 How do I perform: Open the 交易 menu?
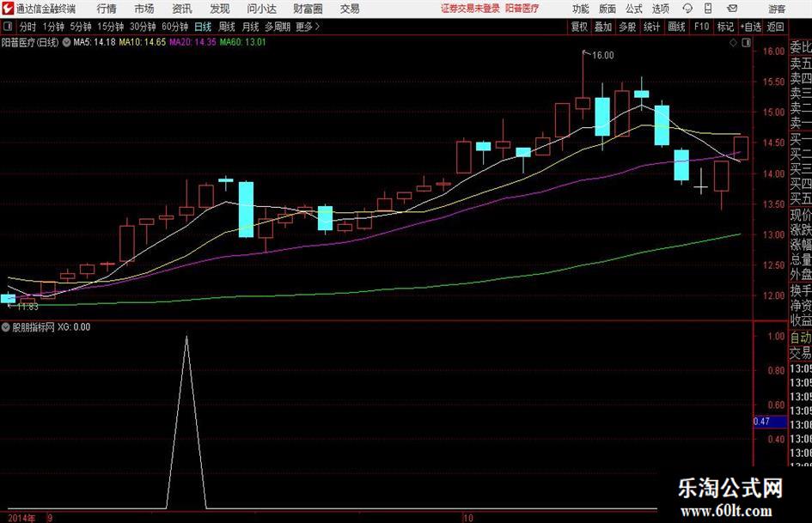(350, 9)
